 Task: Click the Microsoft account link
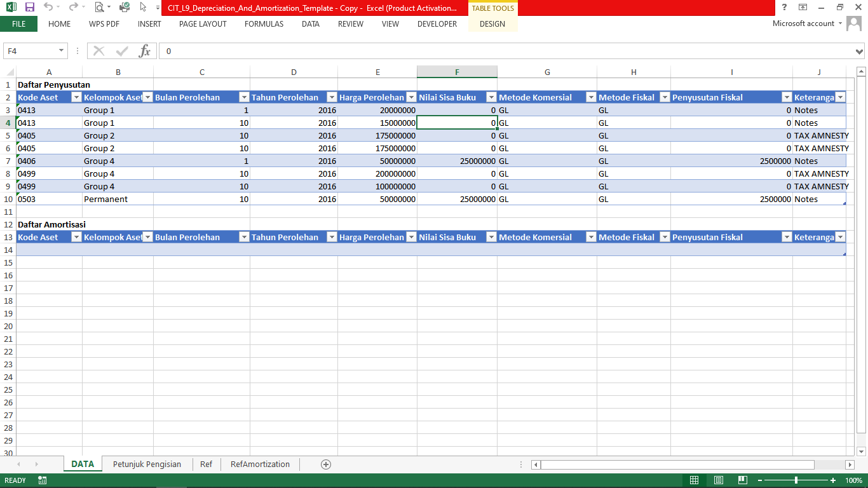coord(803,24)
